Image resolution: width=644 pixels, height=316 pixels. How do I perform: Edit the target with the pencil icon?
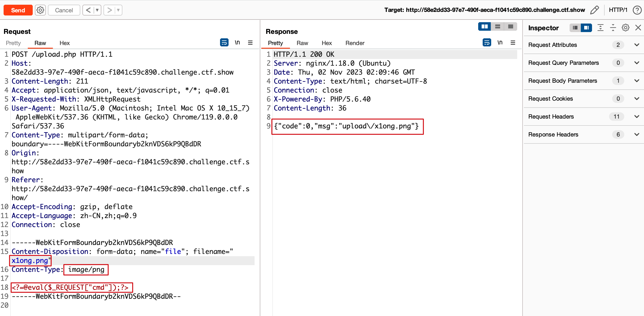tap(594, 10)
